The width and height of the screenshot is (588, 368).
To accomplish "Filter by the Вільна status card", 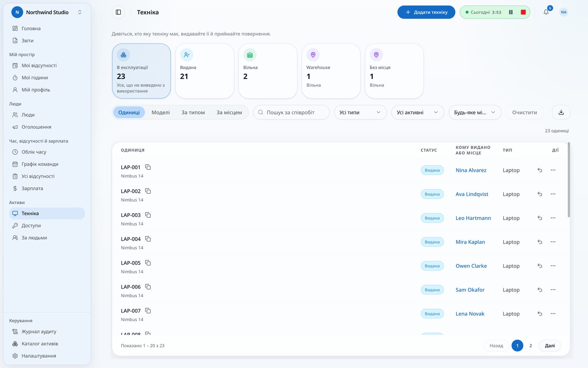I will click(268, 71).
